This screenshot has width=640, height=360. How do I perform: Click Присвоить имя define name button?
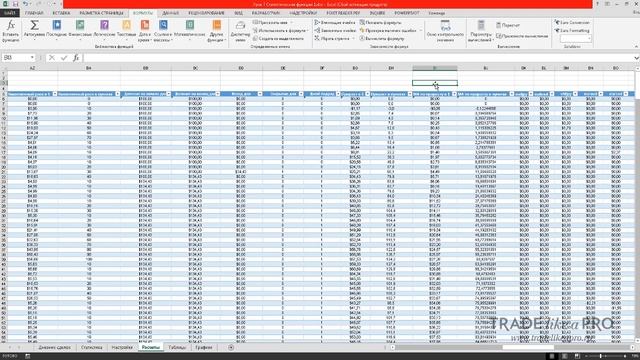270,22
